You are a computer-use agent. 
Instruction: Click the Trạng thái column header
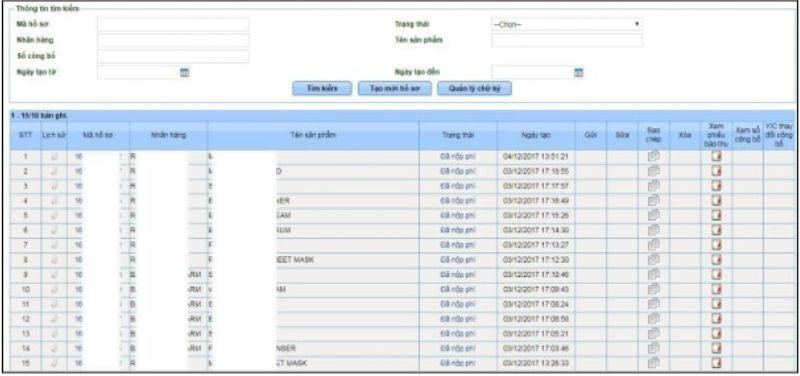pos(458,136)
